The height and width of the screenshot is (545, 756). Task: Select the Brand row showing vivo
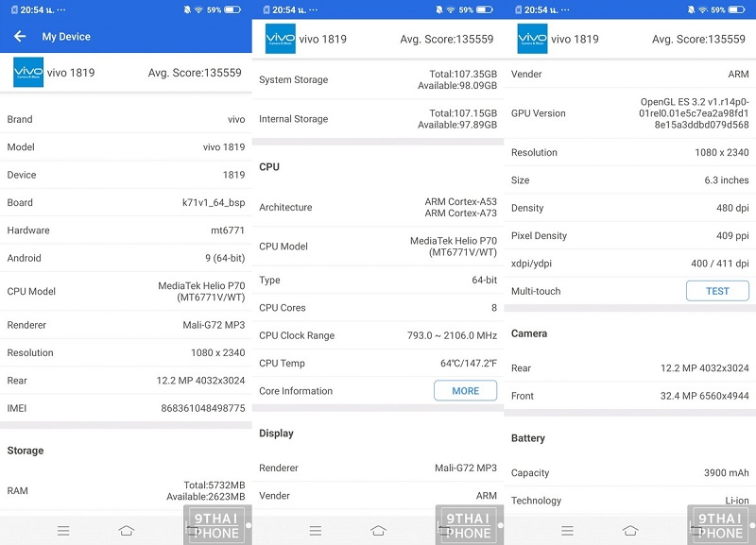click(126, 120)
